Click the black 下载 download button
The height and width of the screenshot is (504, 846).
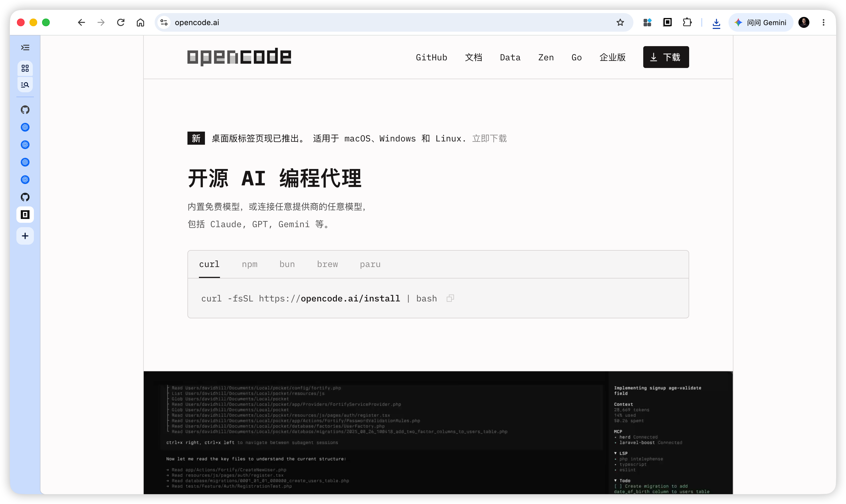coord(666,57)
